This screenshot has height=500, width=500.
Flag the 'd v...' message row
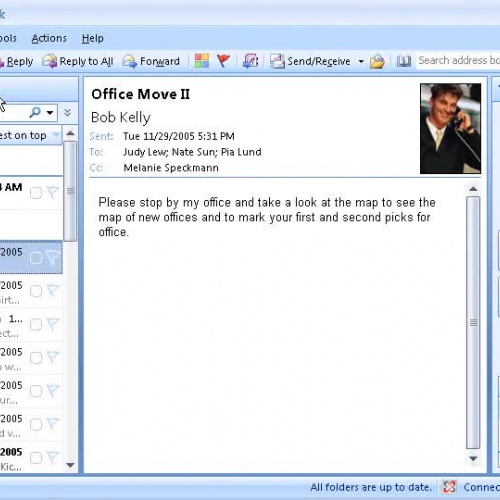[x=53, y=424]
